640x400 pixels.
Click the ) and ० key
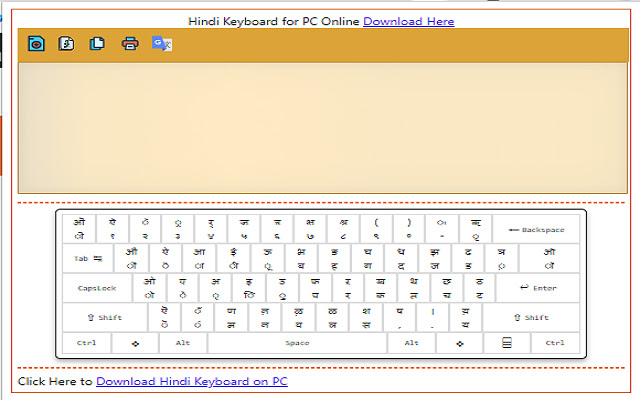coord(409,229)
